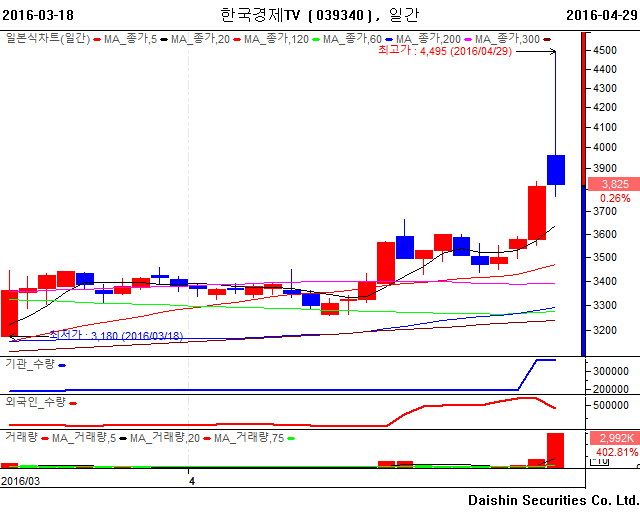
Task: Click the 일봉식차트(일간) legend label
Action: (x=48, y=39)
